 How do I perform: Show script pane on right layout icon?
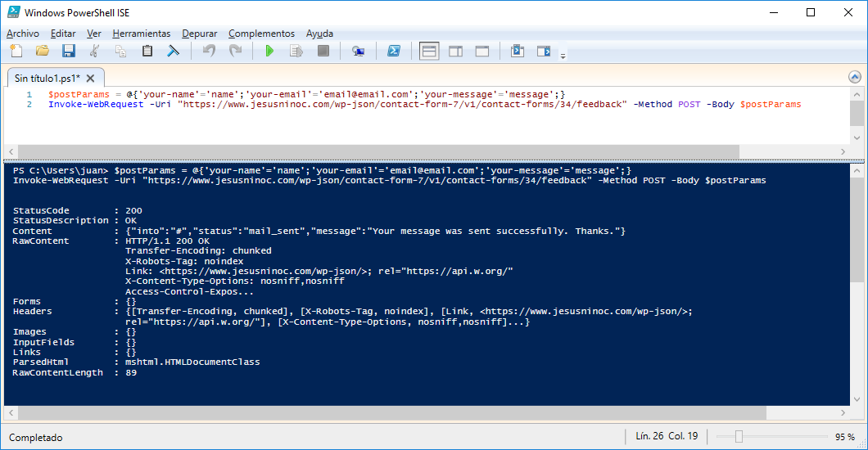pos(455,52)
